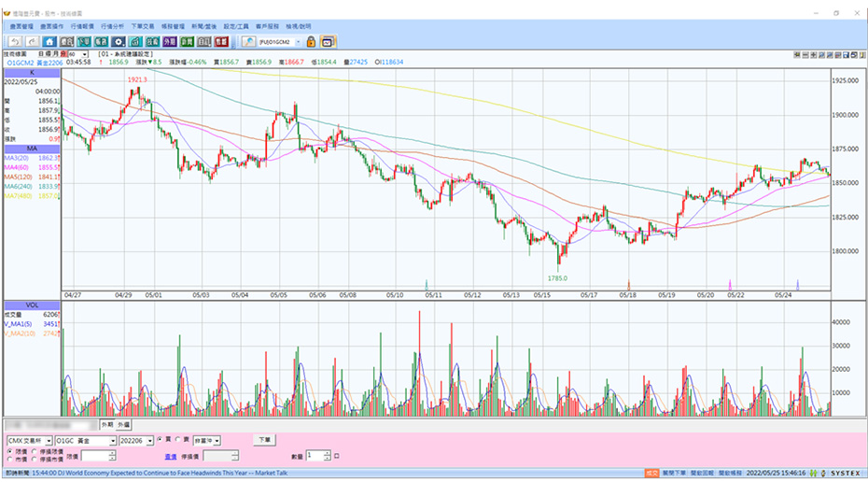Click the blue 查價 link
This screenshot has width=868, height=482.
pyautogui.click(x=171, y=457)
